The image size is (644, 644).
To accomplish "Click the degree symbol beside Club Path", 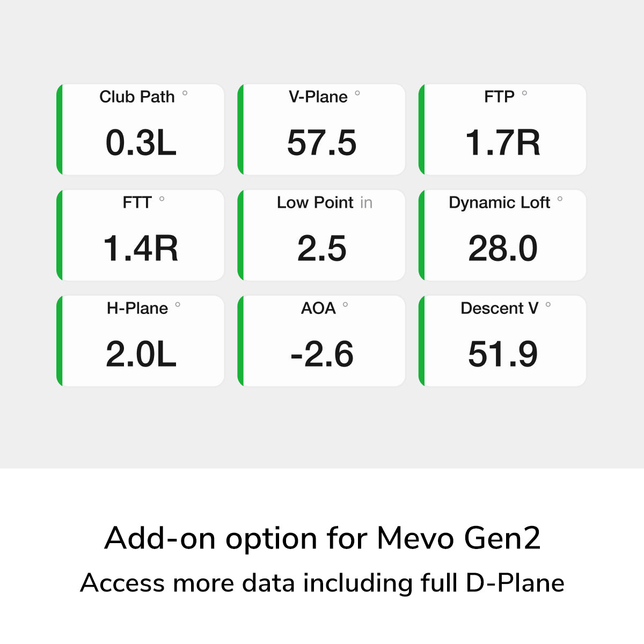I will pyautogui.click(x=185, y=93).
